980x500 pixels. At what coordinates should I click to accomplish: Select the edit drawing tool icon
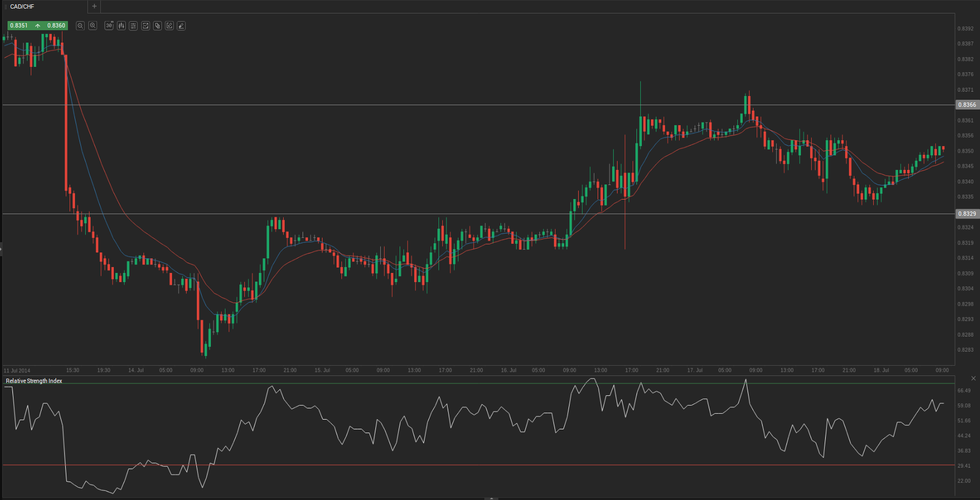point(169,26)
